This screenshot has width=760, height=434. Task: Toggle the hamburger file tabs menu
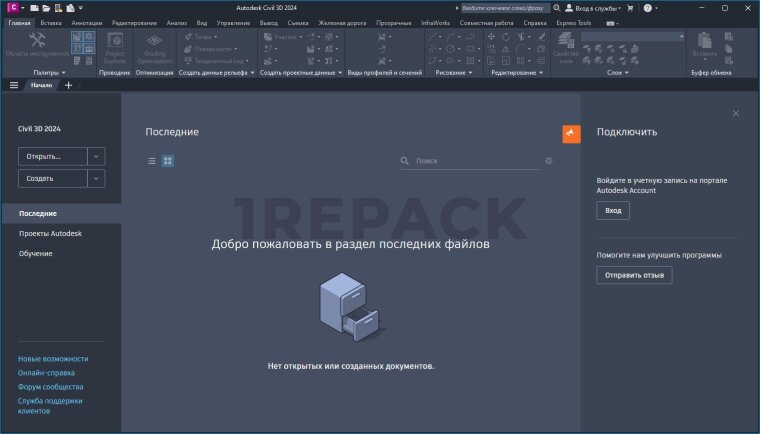pos(13,85)
